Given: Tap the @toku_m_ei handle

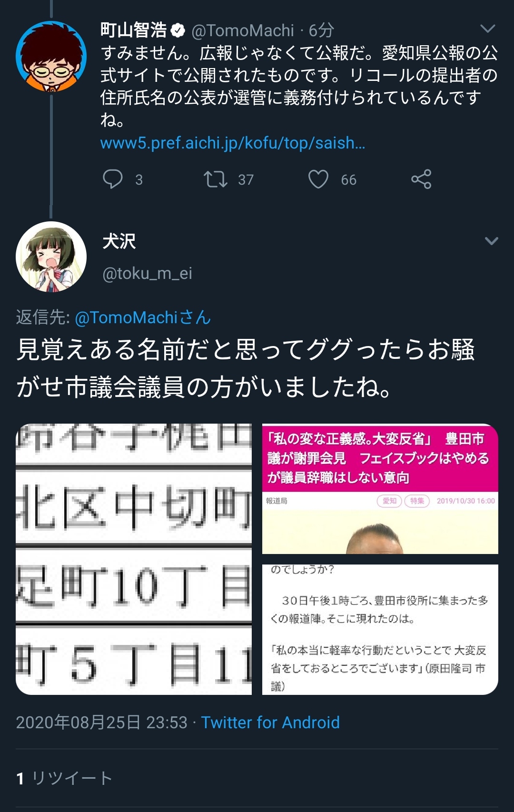Looking at the screenshot, I should pyautogui.click(x=148, y=273).
